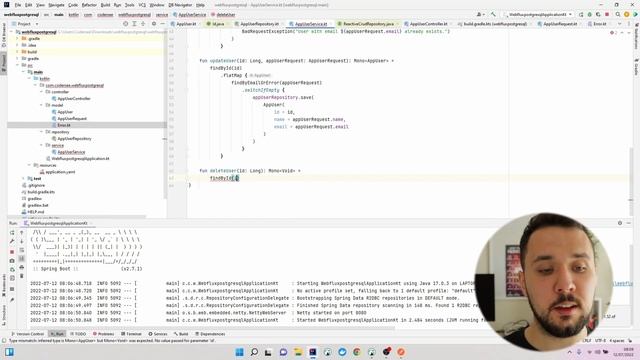Click the search magnifier in top toolbar
Screen dimensions: 640x360
[618, 14]
